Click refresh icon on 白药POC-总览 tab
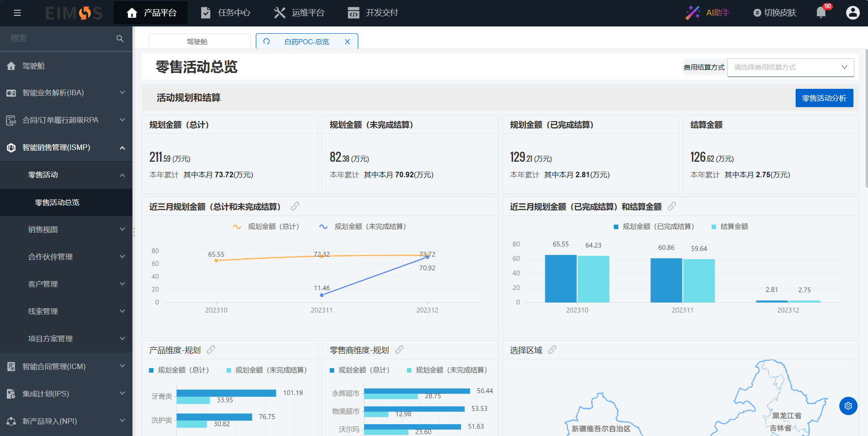 tap(267, 41)
